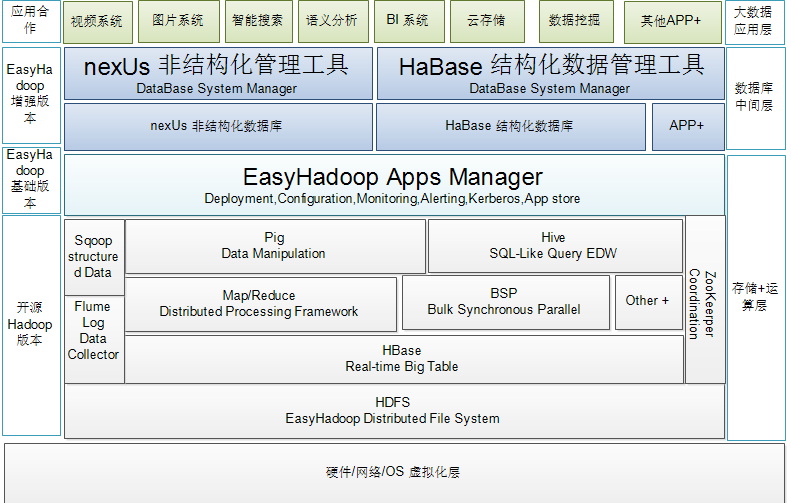791x503 pixels.
Task: Select HaBase 结构化数据管理工具 block
Action: coord(551,74)
